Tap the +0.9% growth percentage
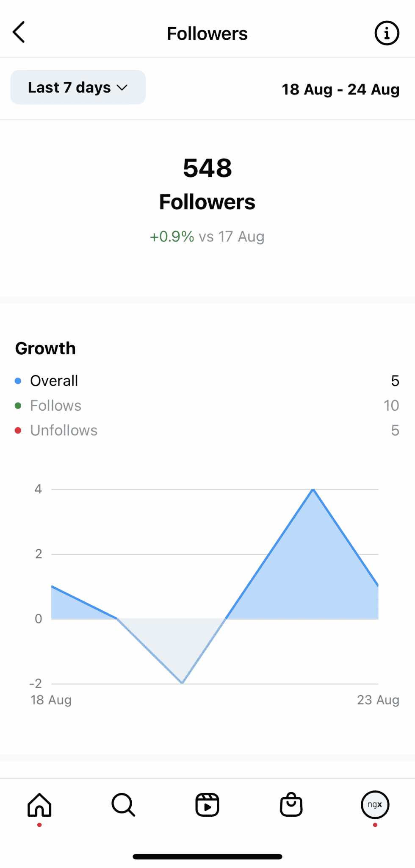Screen dimensions: 415x868 [171, 236]
